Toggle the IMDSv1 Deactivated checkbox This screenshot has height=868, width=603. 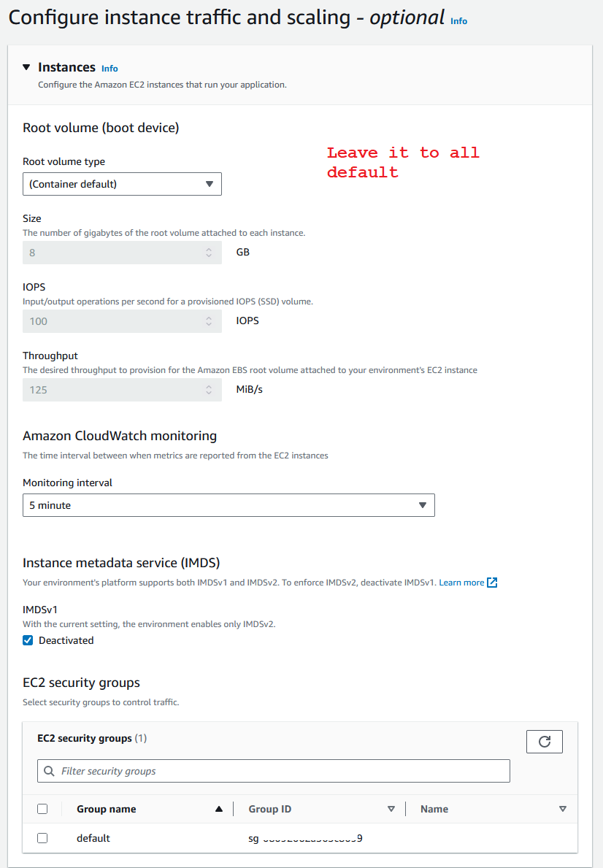click(x=28, y=640)
